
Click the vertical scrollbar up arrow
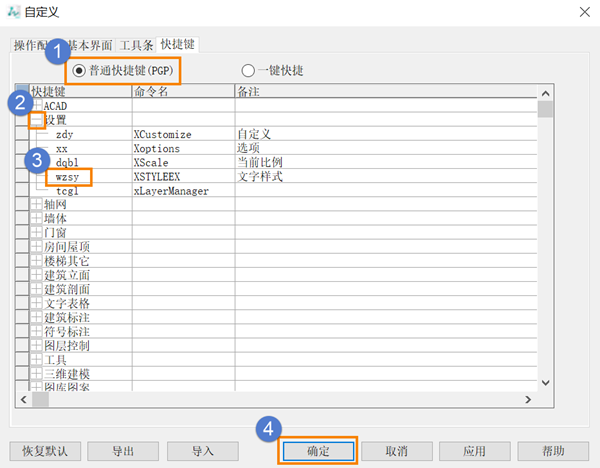546,93
